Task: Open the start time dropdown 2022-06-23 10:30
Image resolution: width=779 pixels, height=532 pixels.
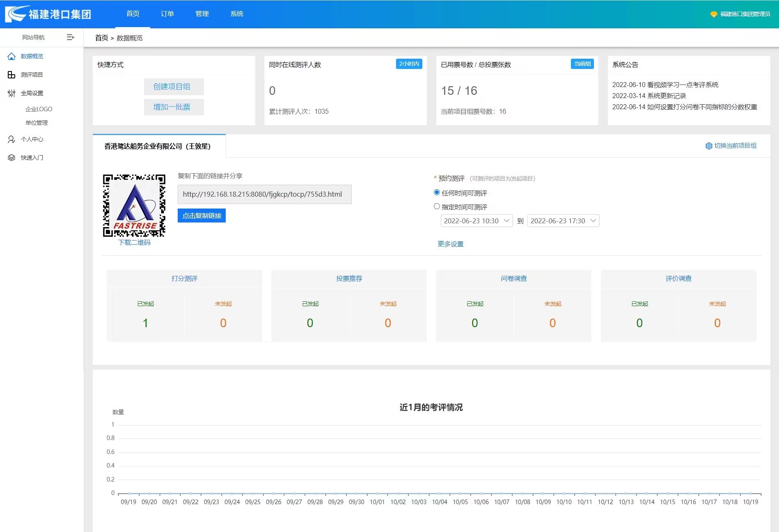Action: 477,221
